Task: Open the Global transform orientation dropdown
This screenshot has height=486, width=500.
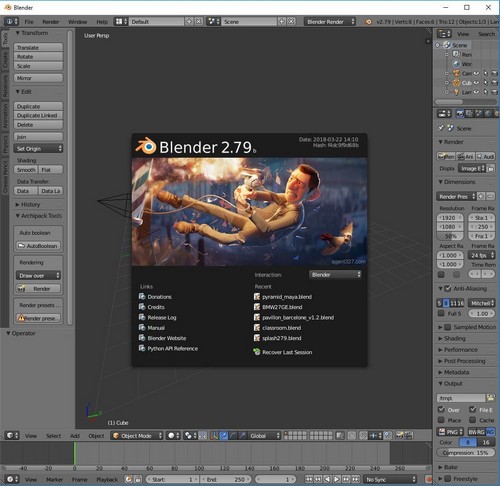Action: point(264,435)
